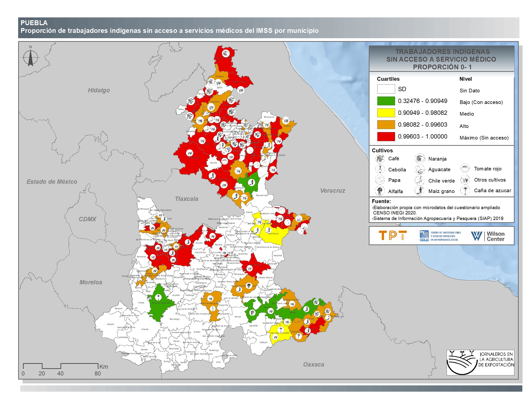This screenshot has width=532, height=411.
Task: Click the green Bajo quartile swatch
Action: pyautogui.click(x=386, y=101)
